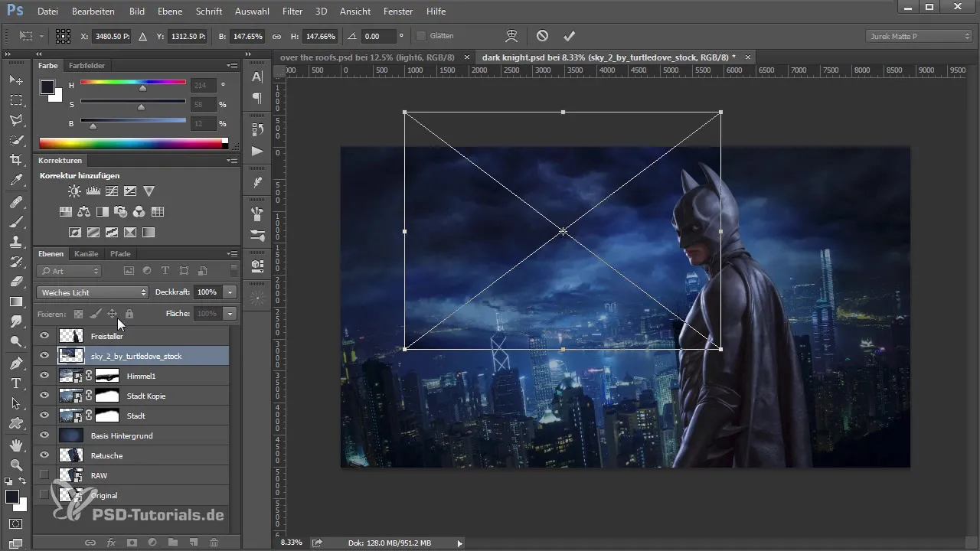Open the Fläche fill dropdown arrow
Screen dimensions: 980x551
(230, 314)
